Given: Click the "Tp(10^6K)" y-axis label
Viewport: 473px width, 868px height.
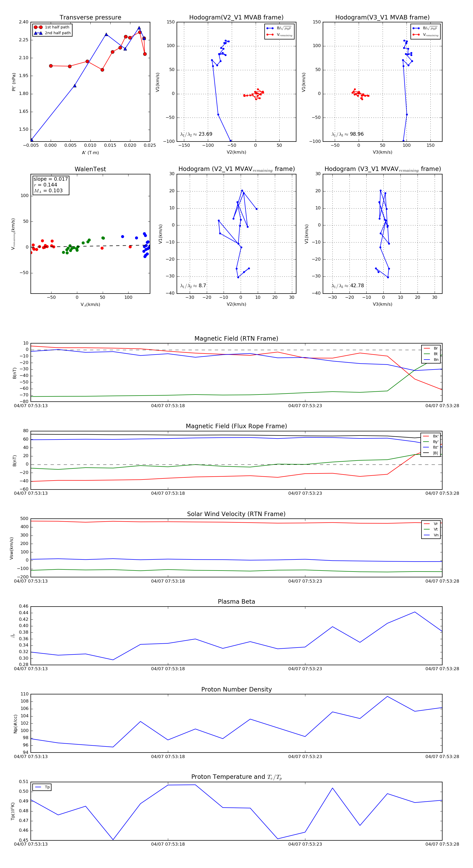Looking at the screenshot, I should pyautogui.click(x=13, y=811).
